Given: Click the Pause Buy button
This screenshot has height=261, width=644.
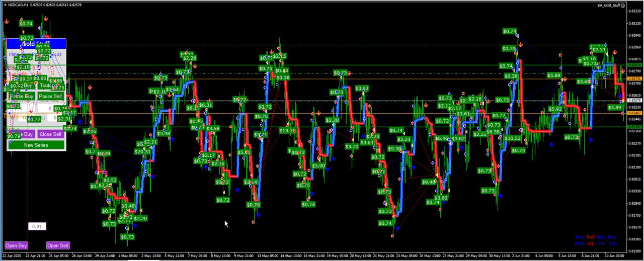Looking at the screenshot, I should [x=22, y=96].
